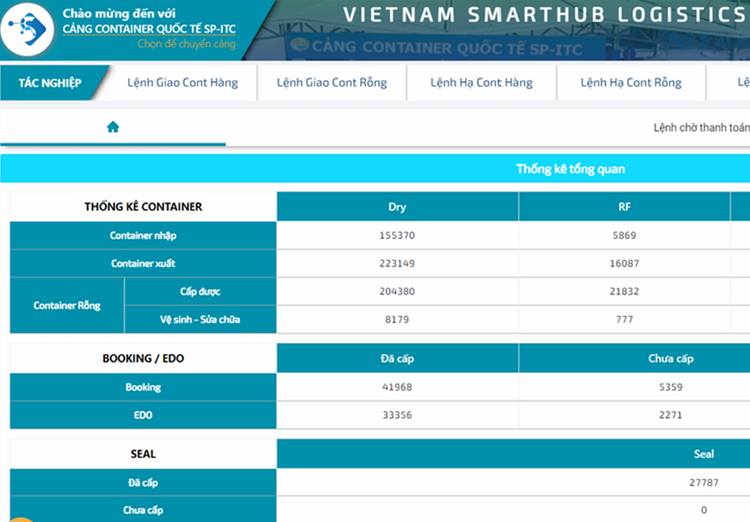Select Lệnh Hạ Cont Rỗng menu item
The width and height of the screenshot is (750, 522).
point(631,83)
